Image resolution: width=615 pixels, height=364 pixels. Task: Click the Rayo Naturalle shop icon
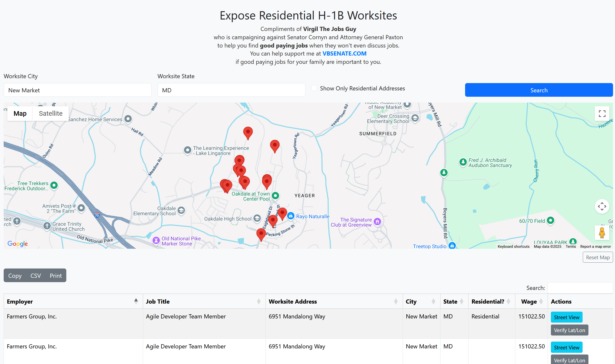point(291,216)
